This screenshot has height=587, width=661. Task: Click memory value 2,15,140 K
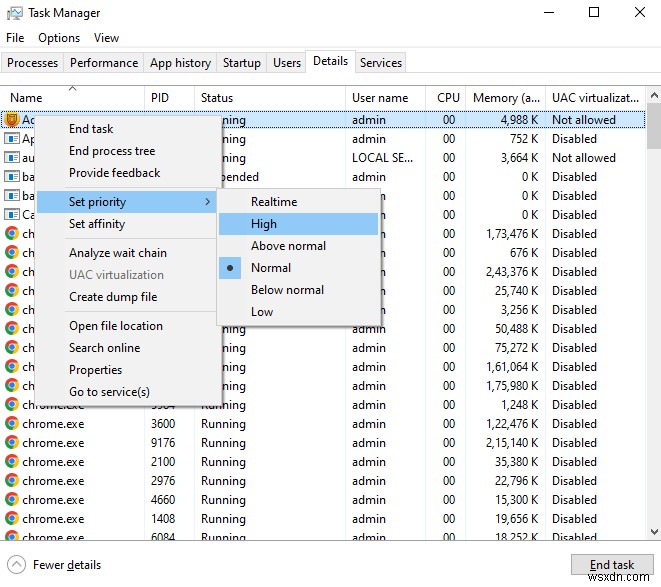click(512, 442)
